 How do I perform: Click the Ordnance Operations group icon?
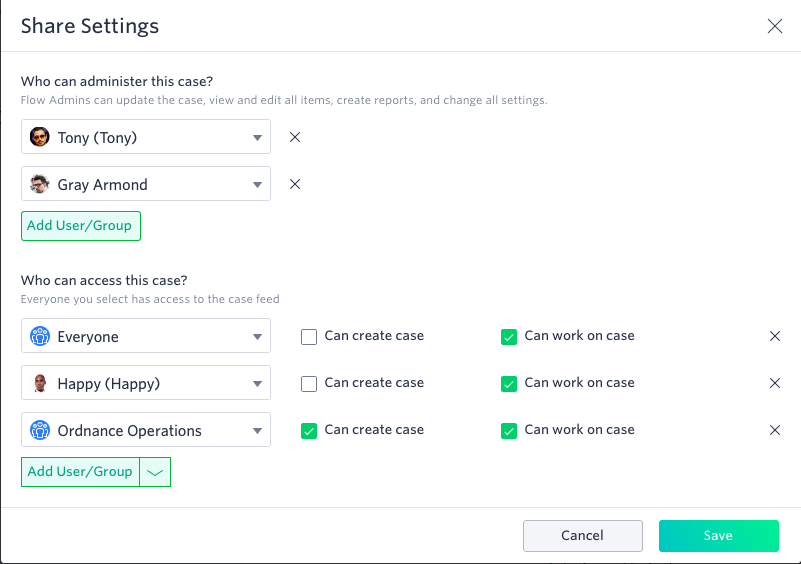click(40, 431)
